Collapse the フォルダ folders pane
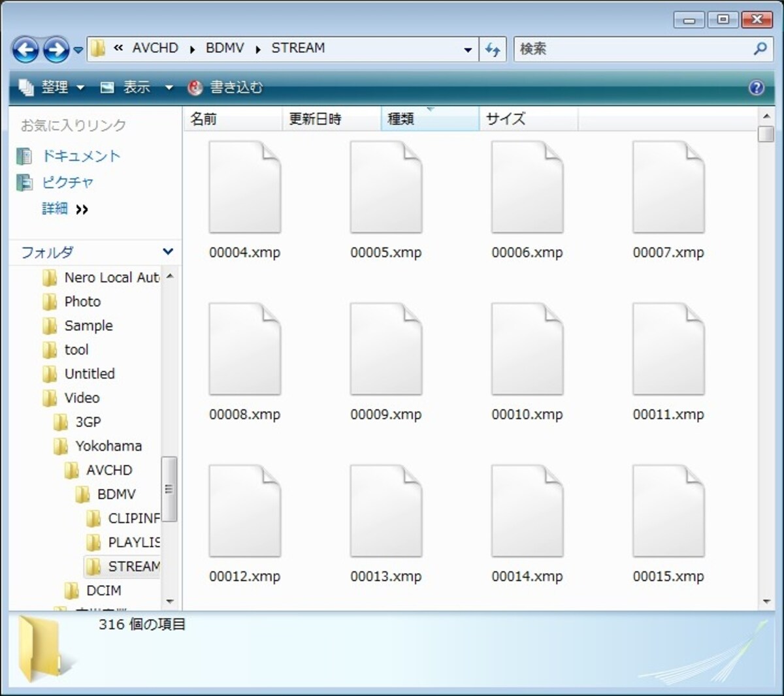Image resolution: width=784 pixels, height=696 pixels. (x=168, y=251)
